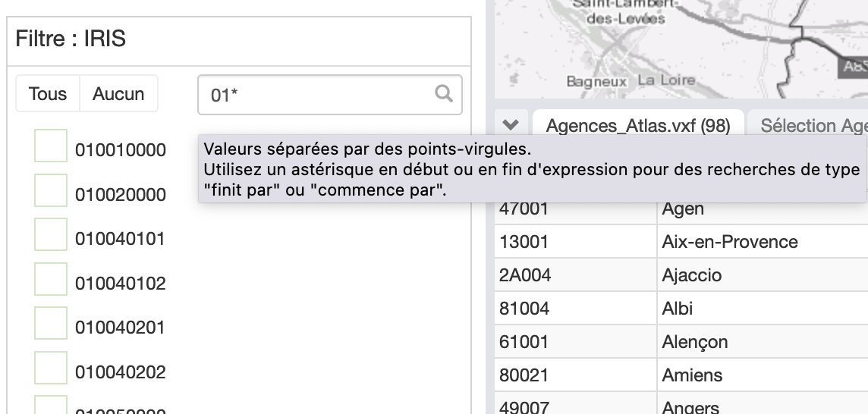
Task: Tick the checkbox for IRIS 010010000
Action: tap(51, 146)
